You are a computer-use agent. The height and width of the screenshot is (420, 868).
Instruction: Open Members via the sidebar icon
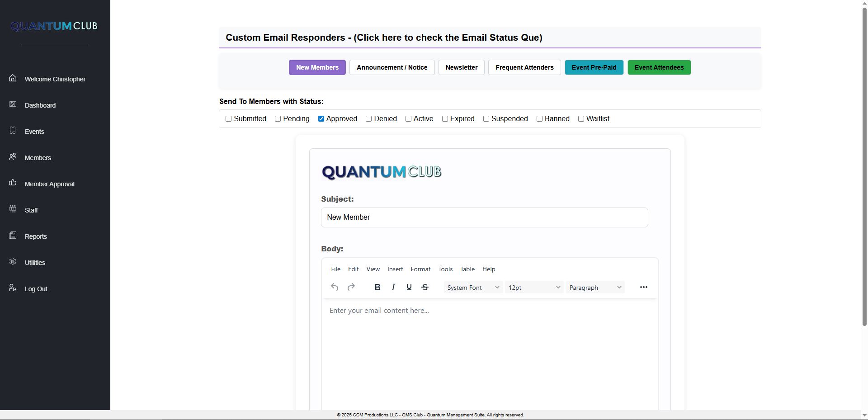[x=13, y=156]
